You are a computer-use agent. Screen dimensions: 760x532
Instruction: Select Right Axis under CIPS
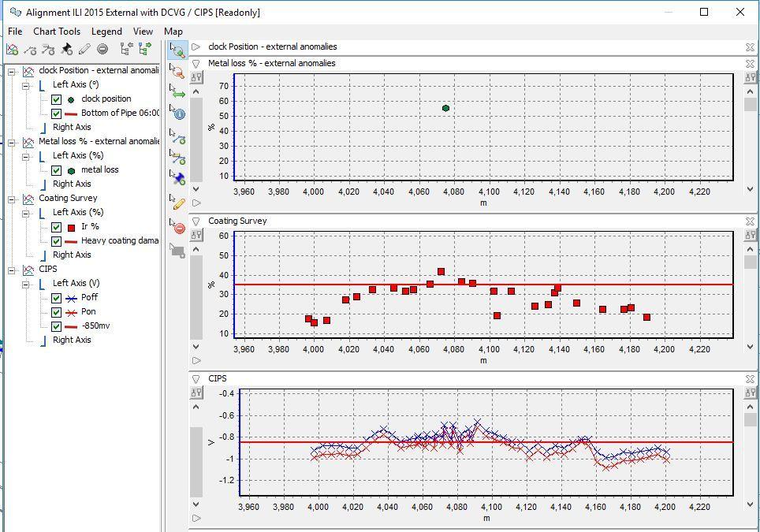72,340
